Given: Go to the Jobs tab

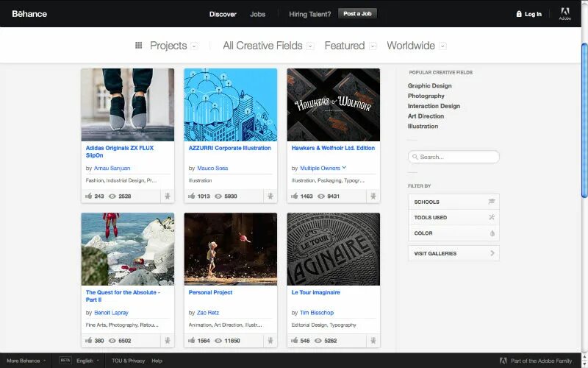Looking at the screenshot, I should click(x=258, y=14).
